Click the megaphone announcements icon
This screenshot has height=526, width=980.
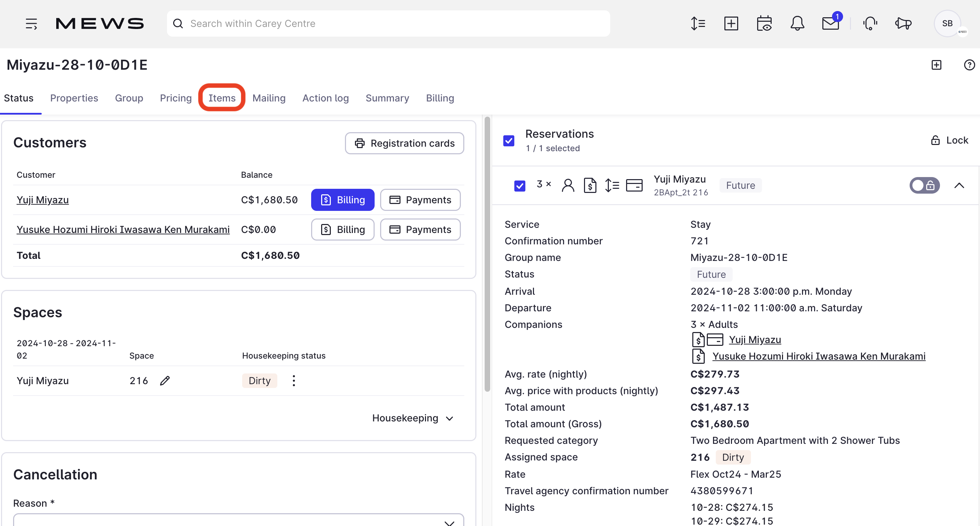(x=903, y=23)
